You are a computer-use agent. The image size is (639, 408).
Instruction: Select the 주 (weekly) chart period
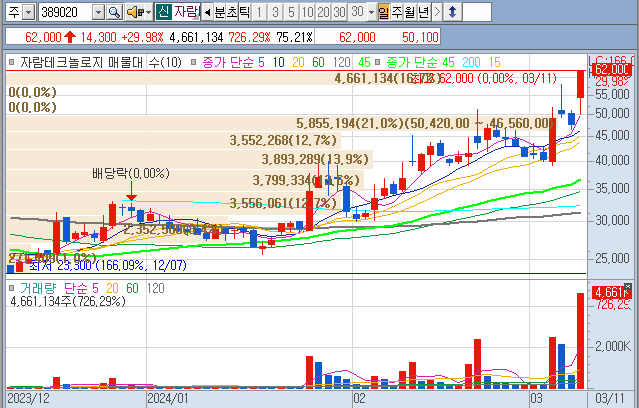coord(397,12)
